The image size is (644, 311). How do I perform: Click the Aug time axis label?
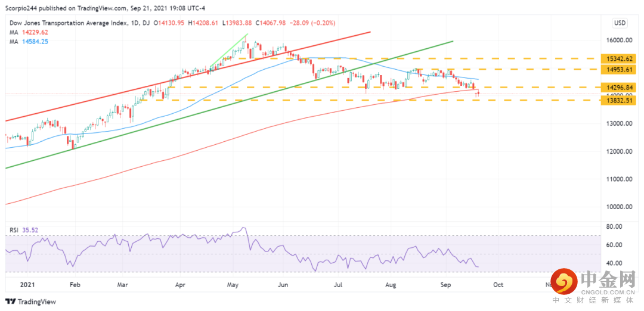click(391, 284)
